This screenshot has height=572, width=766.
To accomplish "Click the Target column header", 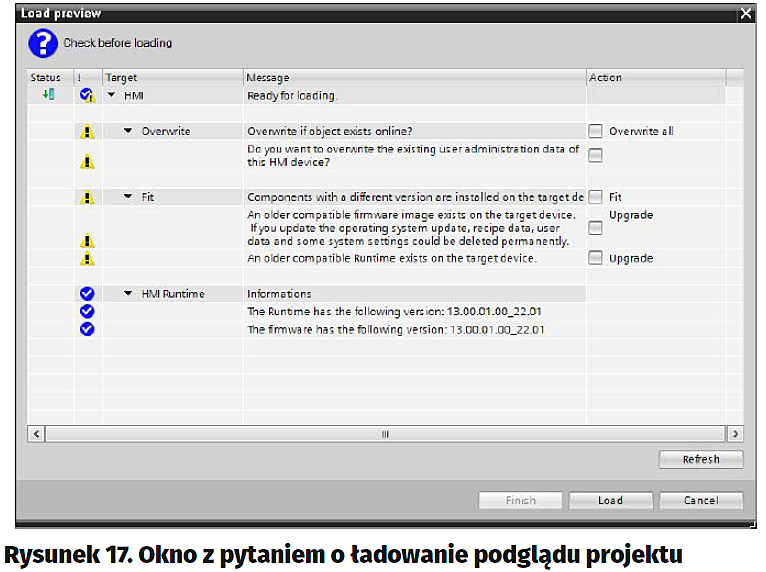I will 172,77.
